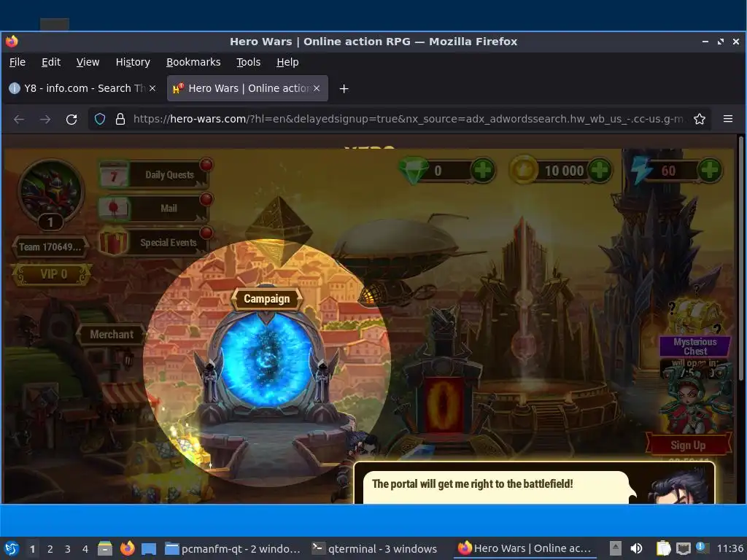This screenshot has height=560, width=747.
Task: Click the Hero Wars taskbar entry
Action: click(525, 548)
